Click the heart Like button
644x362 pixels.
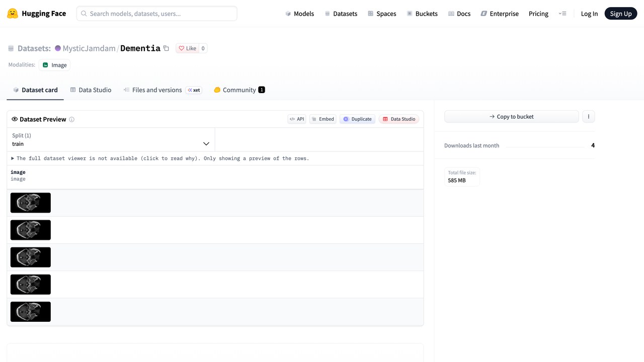pyautogui.click(x=188, y=48)
